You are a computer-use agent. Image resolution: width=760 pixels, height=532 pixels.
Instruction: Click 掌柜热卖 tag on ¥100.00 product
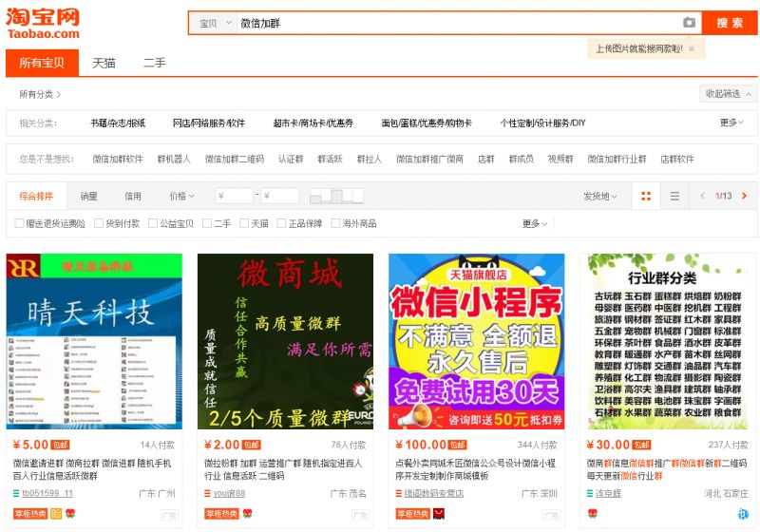412,513
